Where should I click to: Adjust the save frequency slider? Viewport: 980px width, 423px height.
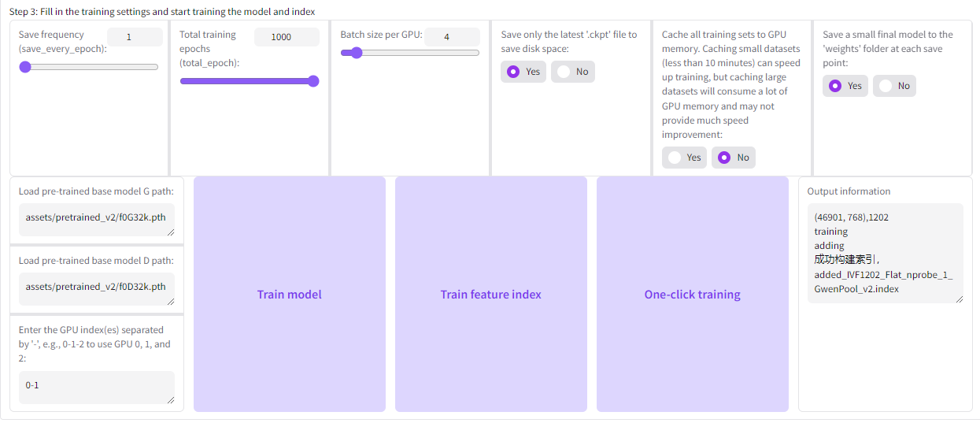(x=89, y=67)
